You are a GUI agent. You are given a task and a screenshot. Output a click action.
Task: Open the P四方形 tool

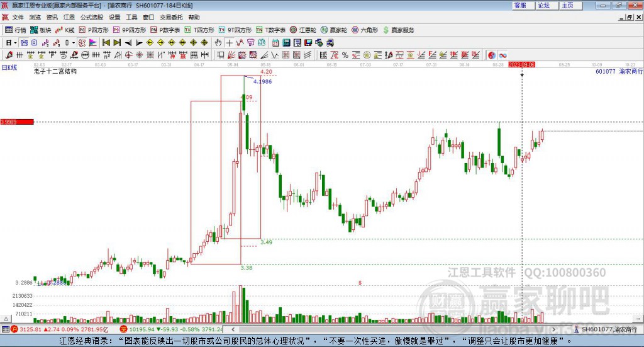point(94,30)
